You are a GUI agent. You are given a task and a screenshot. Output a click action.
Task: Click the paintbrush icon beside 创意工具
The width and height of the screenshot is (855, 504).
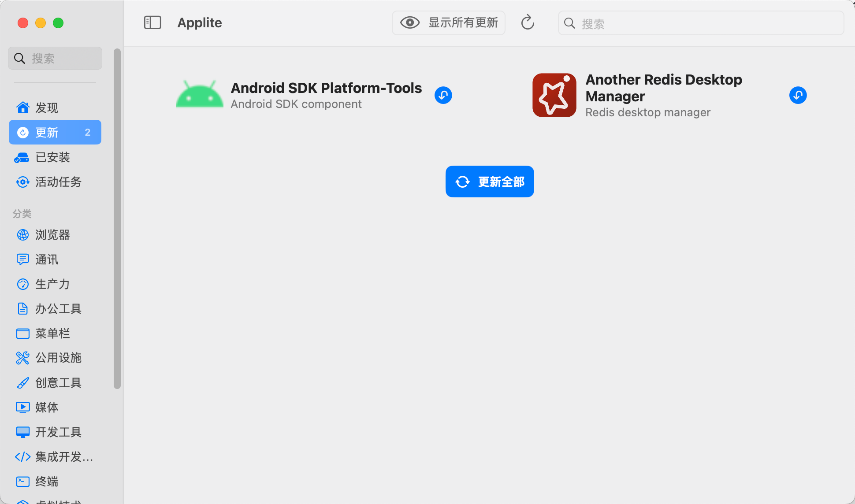23,383
